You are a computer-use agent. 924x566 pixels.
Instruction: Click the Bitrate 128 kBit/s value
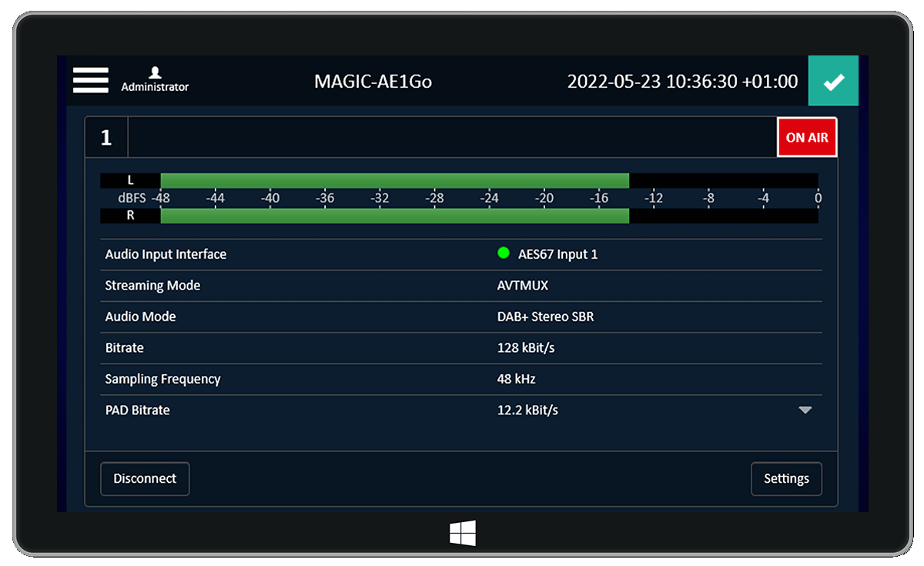526,348
